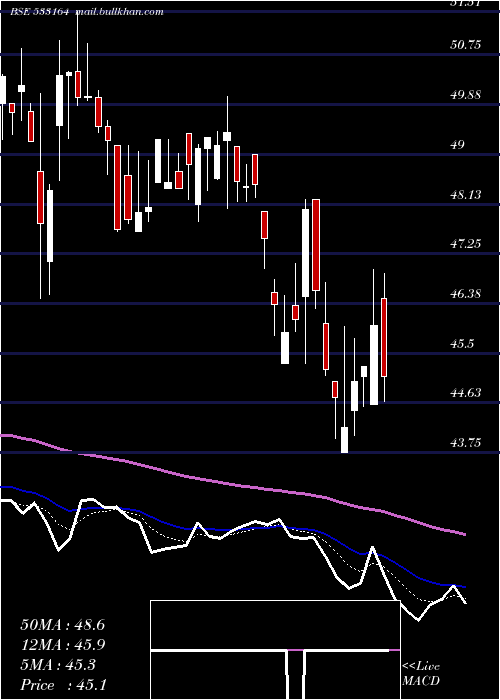The height and width of the screenshot is (700, 500).
Task: Click the '12MA : 45.9' readout
Action: click(x=63, y=645)
